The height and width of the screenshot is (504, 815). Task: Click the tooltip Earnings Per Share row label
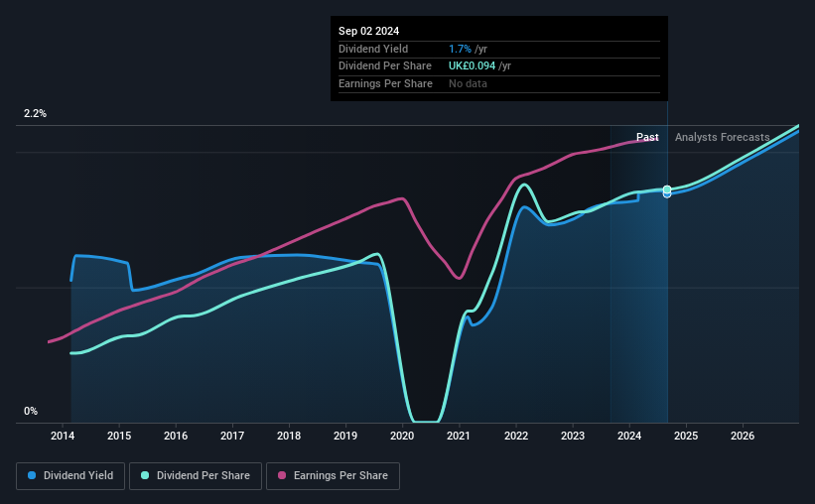386,83
